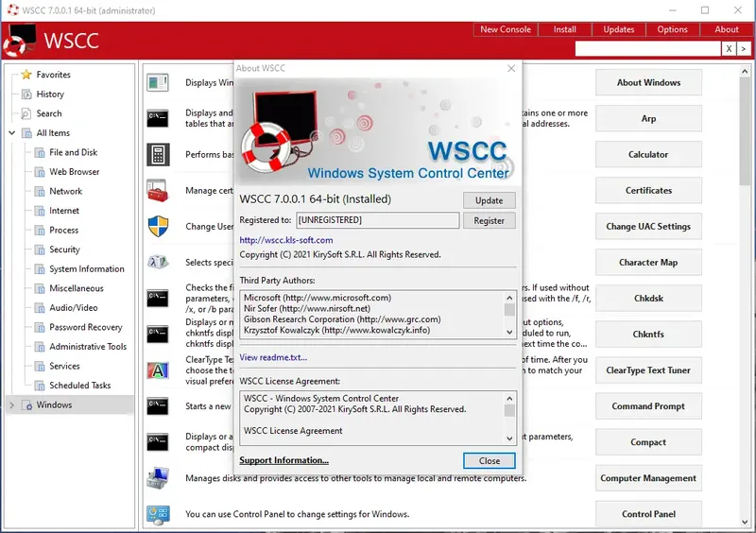Collapse the All Items tree node
The width and height of the screenshot is (756, 533).
point(12,132)
